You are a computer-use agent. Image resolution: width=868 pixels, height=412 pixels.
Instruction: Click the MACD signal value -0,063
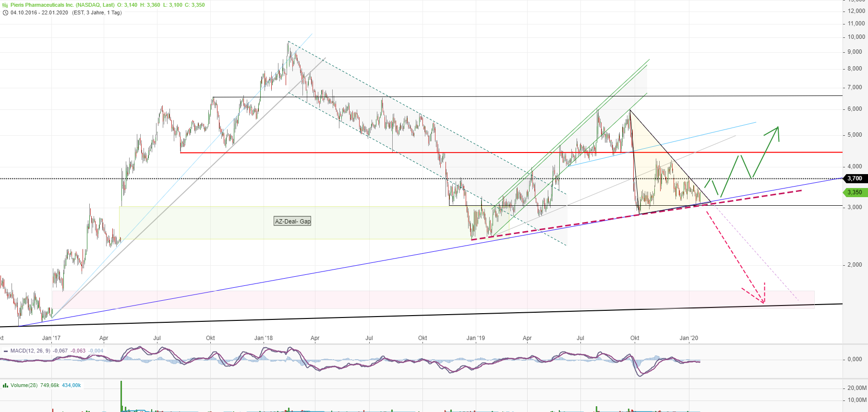pos(78,351)
